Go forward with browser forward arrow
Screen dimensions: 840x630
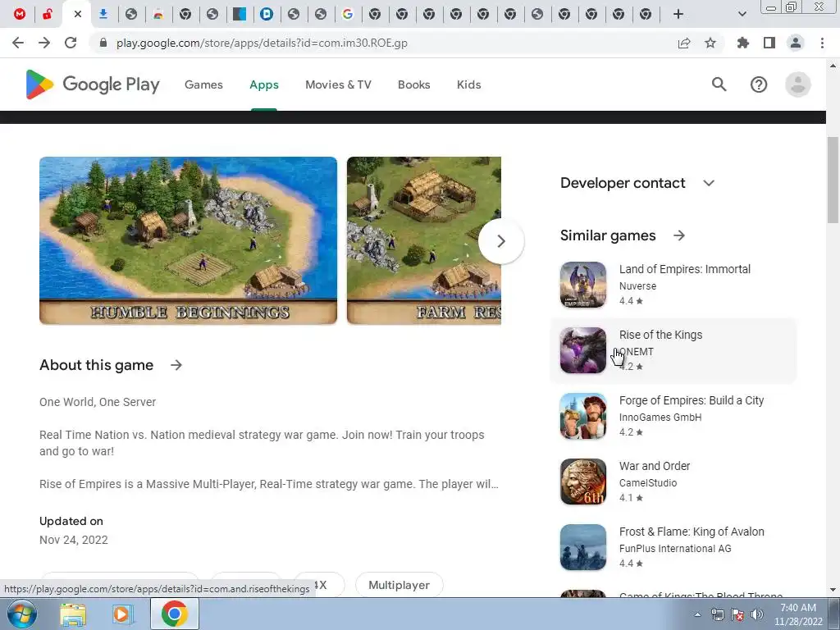tap(44, 43)
